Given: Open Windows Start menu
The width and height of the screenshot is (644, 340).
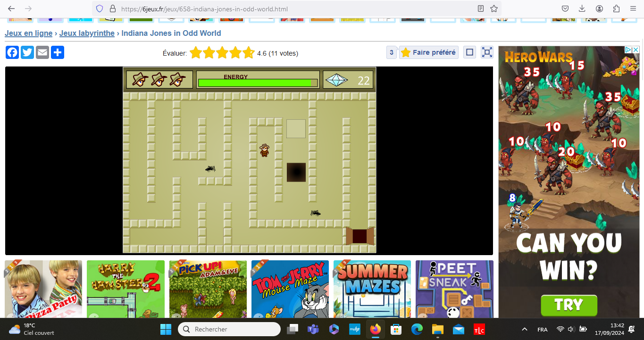Looking at the screenshot, I should pyautogui.click(x=166, y=329).
